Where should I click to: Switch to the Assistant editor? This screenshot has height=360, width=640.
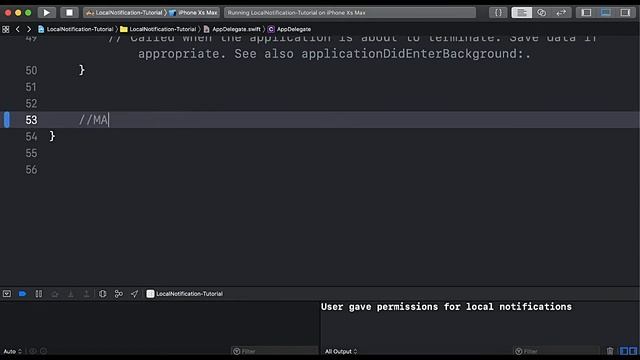(x=542, y=13)
